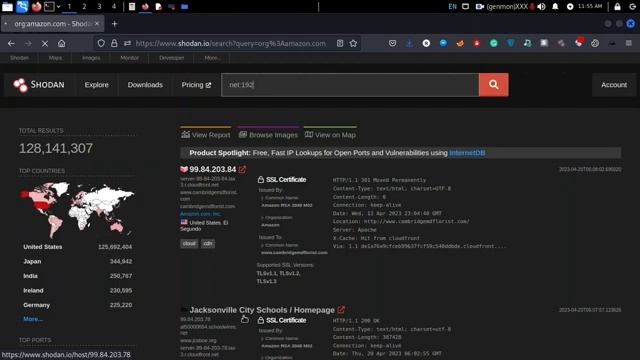
Task: Open the View on Map tab
Action: [x=330, y=135]
